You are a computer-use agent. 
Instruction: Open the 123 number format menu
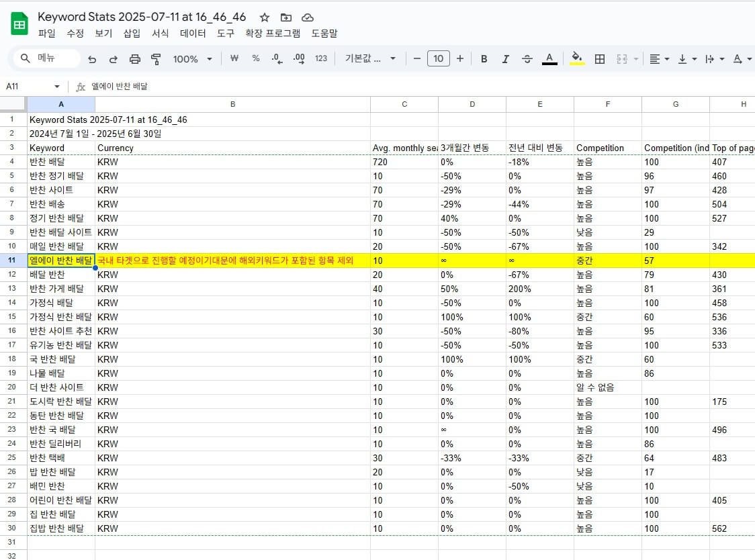(320, 58)
